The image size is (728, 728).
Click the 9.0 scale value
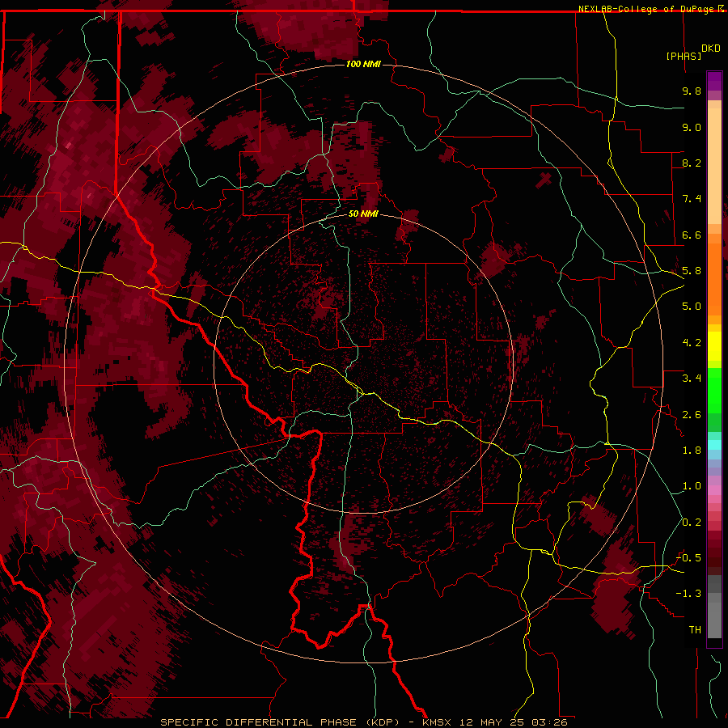point(692,127)
